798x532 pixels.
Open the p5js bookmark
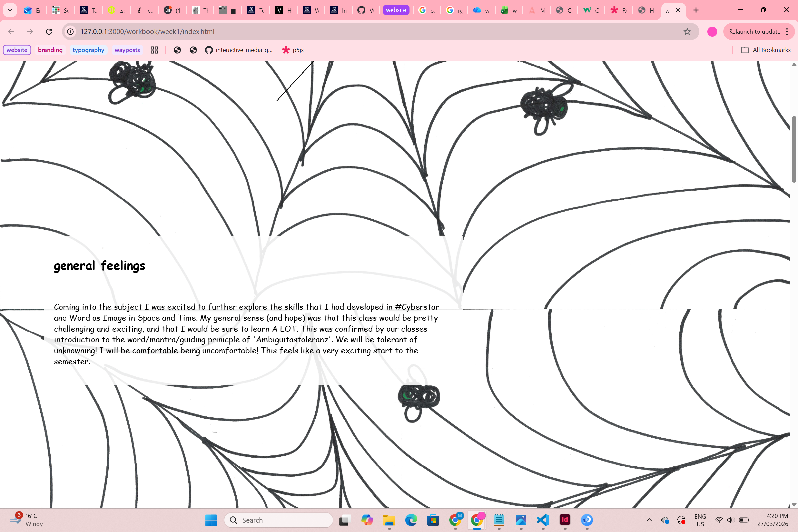[293, 50]
